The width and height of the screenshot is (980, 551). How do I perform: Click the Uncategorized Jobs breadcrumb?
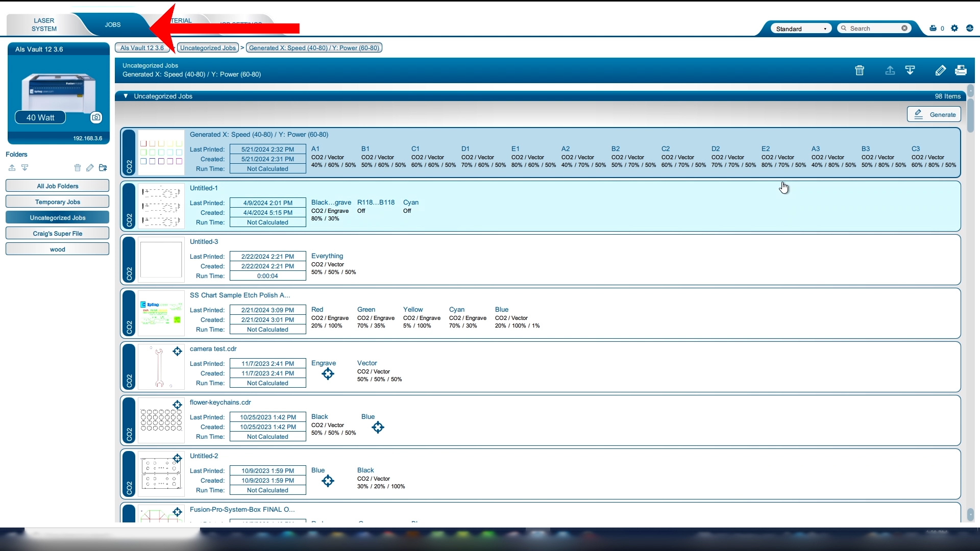(x=208, y=48)
